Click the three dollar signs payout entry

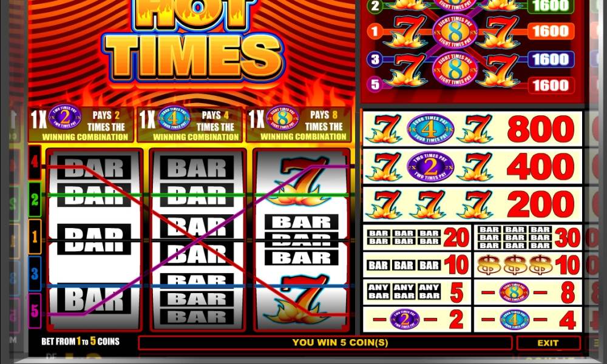pyautogui.click(x=528, y=265)
